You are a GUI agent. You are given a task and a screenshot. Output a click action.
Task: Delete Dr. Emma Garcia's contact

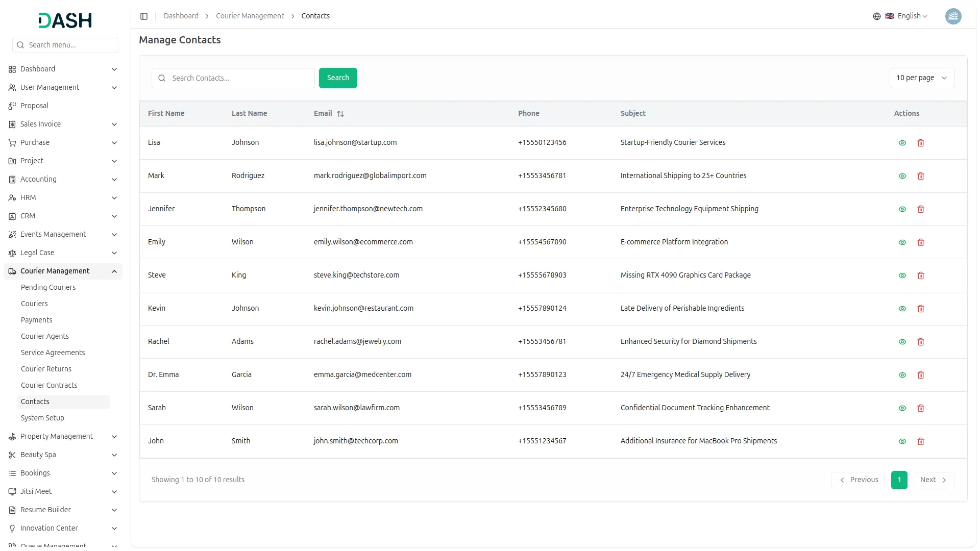921,375
